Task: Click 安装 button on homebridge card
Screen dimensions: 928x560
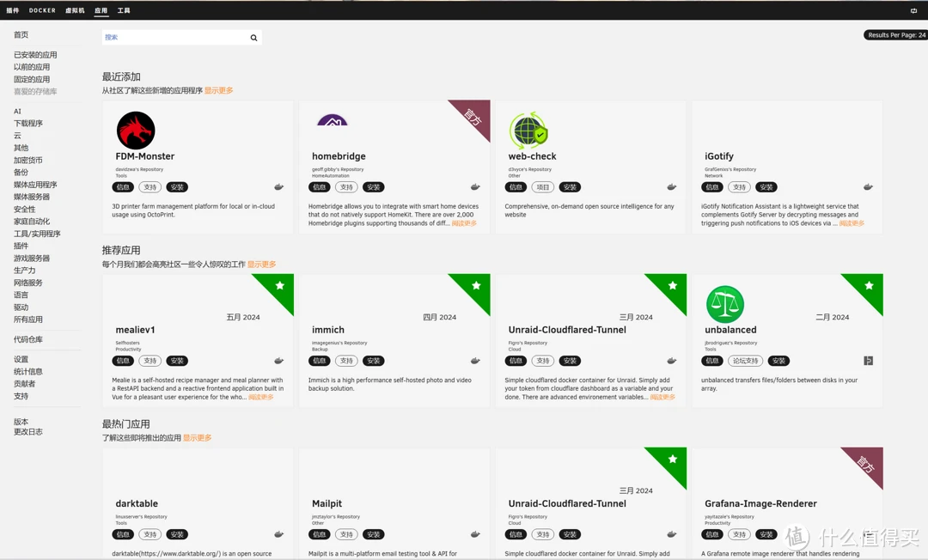Action: pos(374,187)
